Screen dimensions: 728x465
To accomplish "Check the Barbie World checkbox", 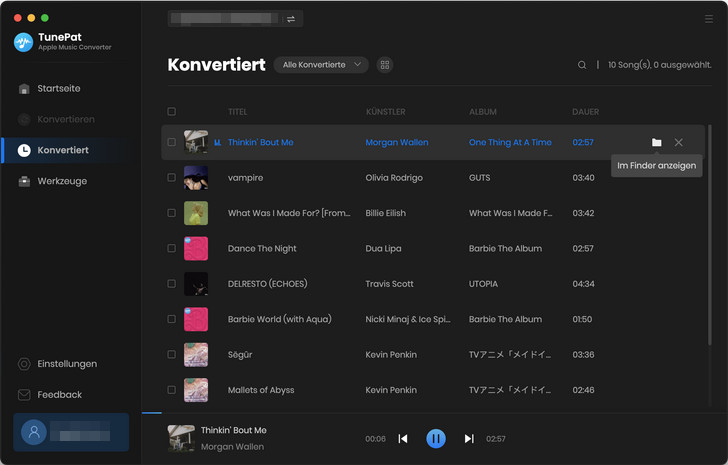I will (x=171, y=319).
